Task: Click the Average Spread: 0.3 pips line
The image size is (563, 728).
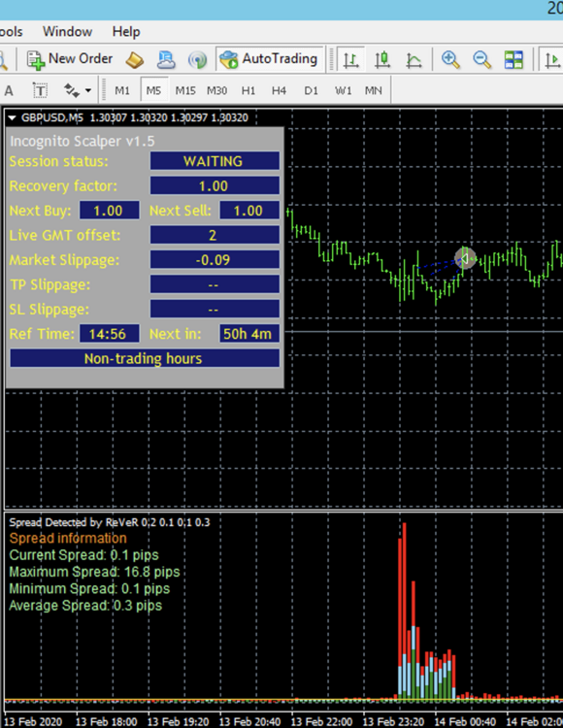Action: tap(85, 605)
